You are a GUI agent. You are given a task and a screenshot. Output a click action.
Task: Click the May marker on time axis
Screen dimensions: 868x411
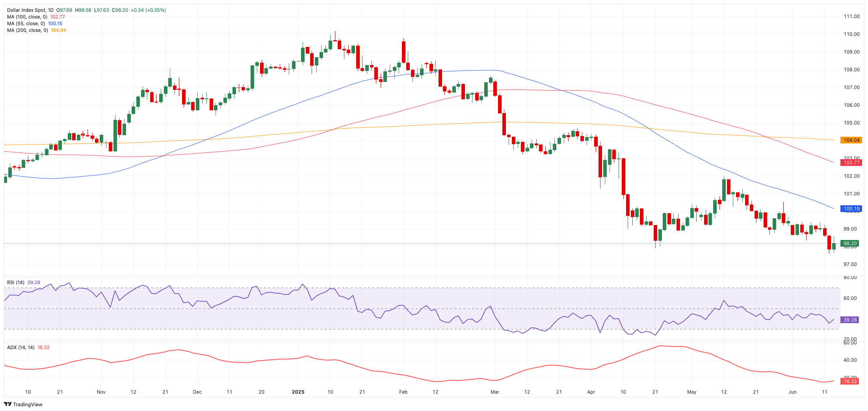(x=692, y=392)
